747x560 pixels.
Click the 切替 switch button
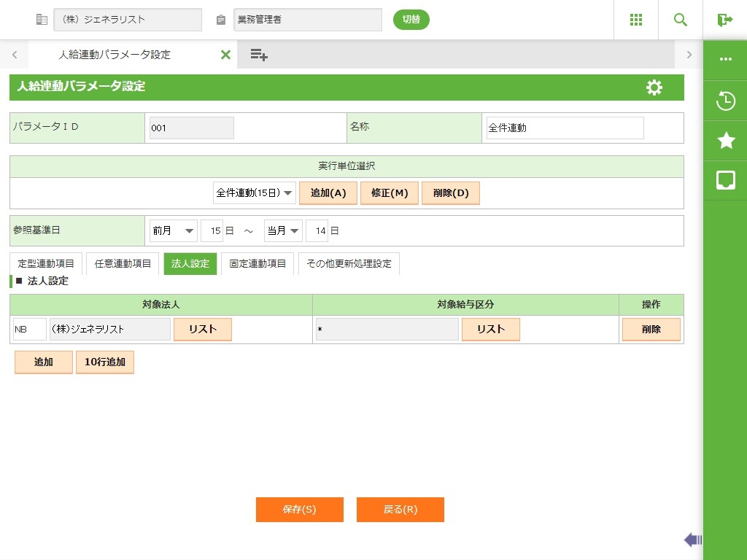point(411,20)
